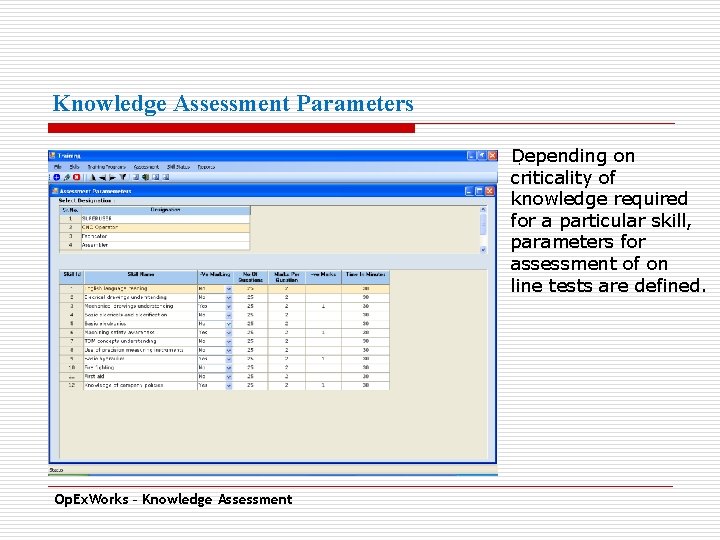The width and height of the screenshot is (720, 540).
Task: Click scroll up arrow of designation list
Action: (483, 210)
